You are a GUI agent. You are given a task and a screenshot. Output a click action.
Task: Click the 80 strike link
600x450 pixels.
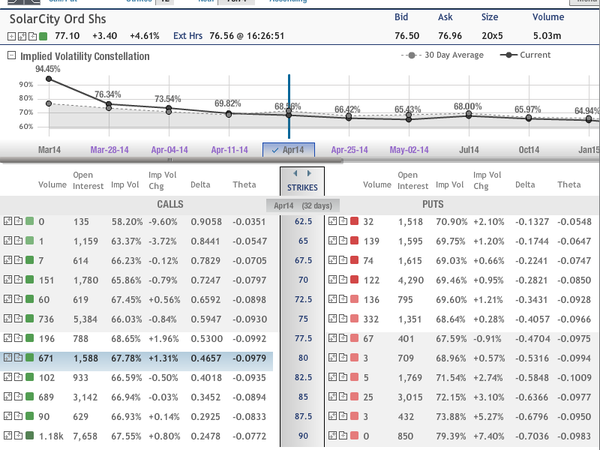pos(303,358)
